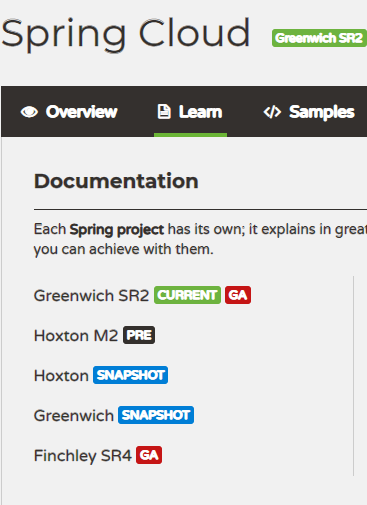
Task: Click the document icon beside Learn
Action: click(164, 112)
